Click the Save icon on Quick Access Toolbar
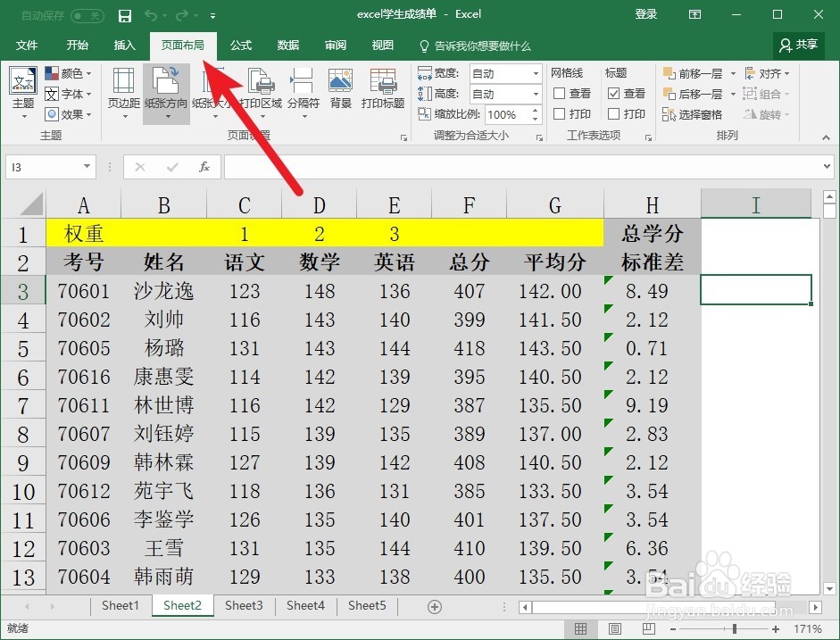Image resolution: width=840 pixels, height=640 pixels. 124,14
